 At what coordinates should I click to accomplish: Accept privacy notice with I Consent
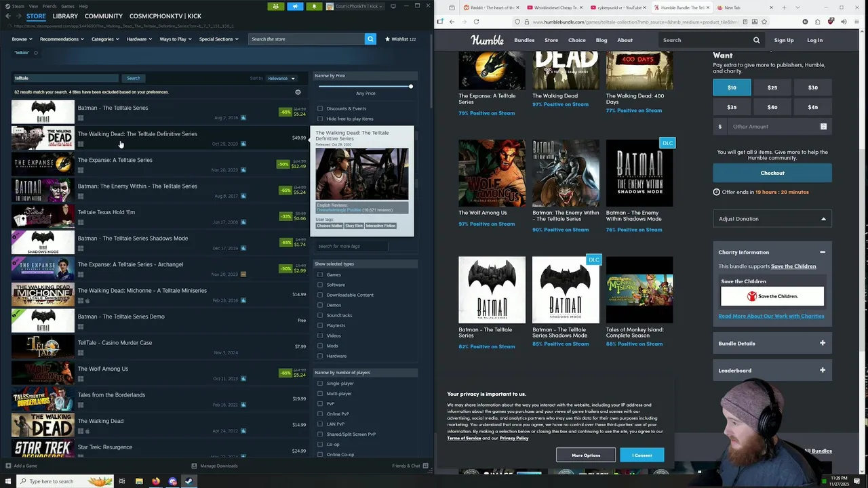[642, 455]
